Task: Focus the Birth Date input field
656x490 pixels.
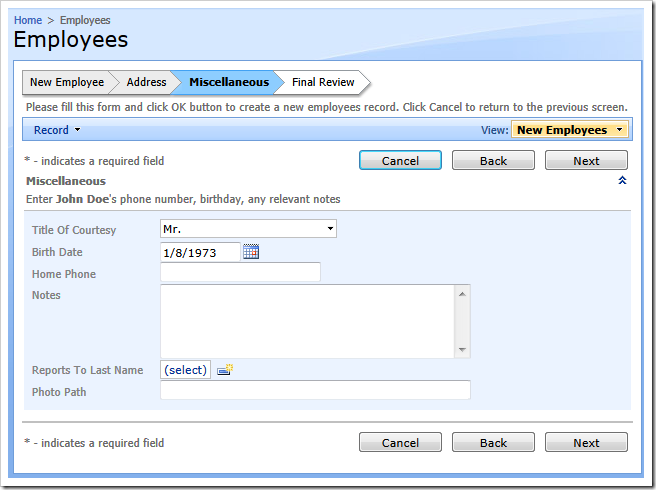Action: point(200,252)
